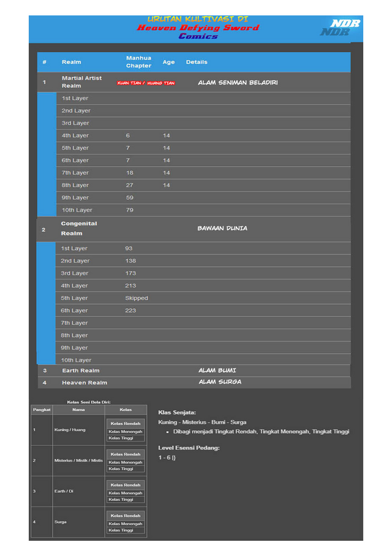Click the NDR logo in the header
Image resolution: width=392 pixels, height=550 pixels.
[x=340, y=28]
